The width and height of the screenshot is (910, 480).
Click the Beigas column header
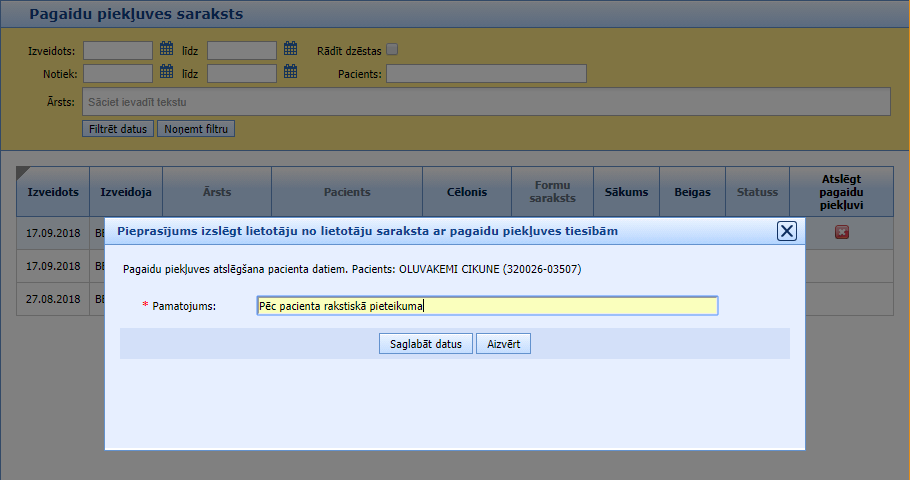[x=692, y=191]
